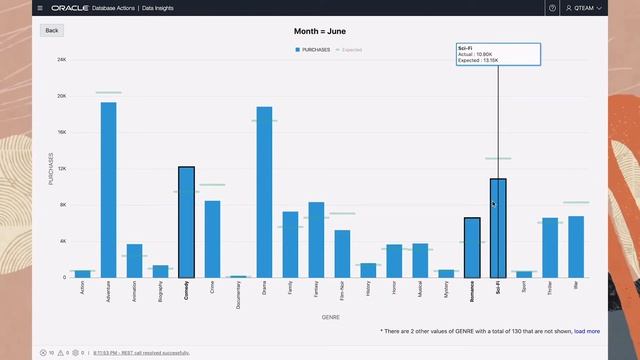Click the 12K y-axis value
The image size is (640, 360).
pos(62,169)
